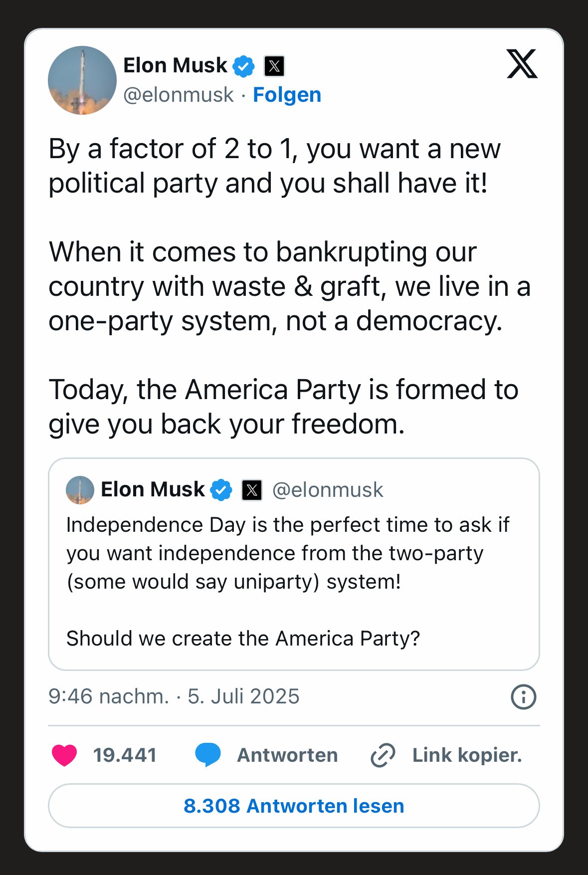
Task: Click the blue verified badge beside Elon Musk
Action: [244, 66]
